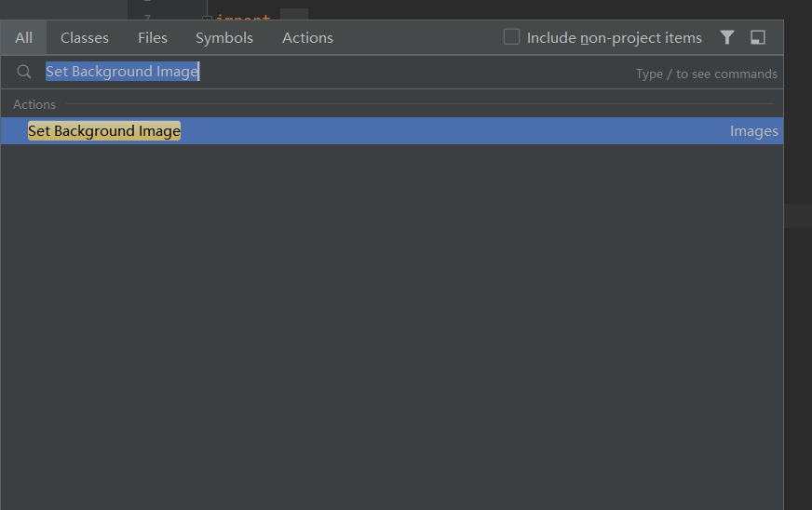This screenshot has height=510, width=812.
Task: Open the Classes tab
Action: (85, 38)
